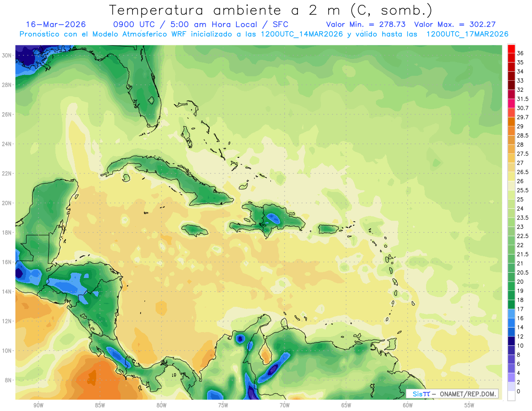Click the '30.7' label on the color scale
The image size is (532, 411).
pos(523,108)
